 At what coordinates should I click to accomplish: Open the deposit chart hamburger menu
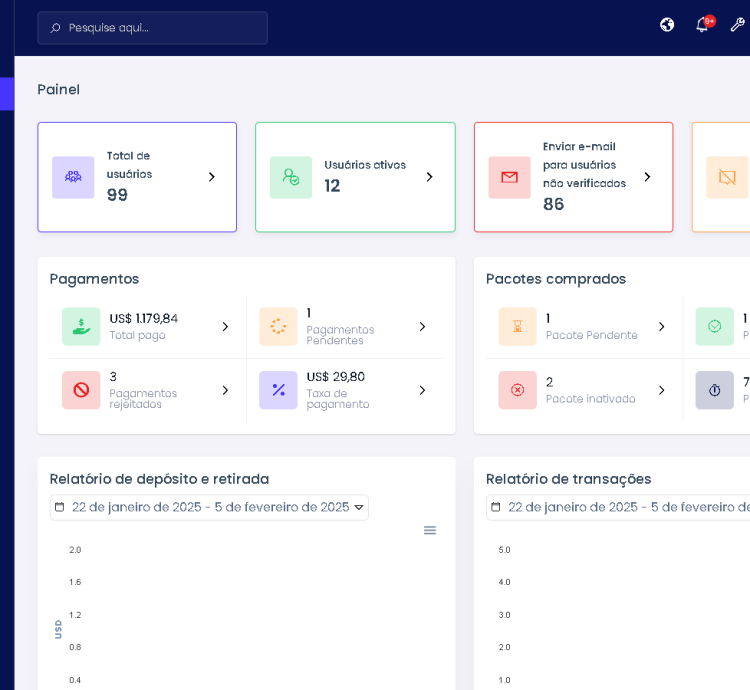(430, 530)
